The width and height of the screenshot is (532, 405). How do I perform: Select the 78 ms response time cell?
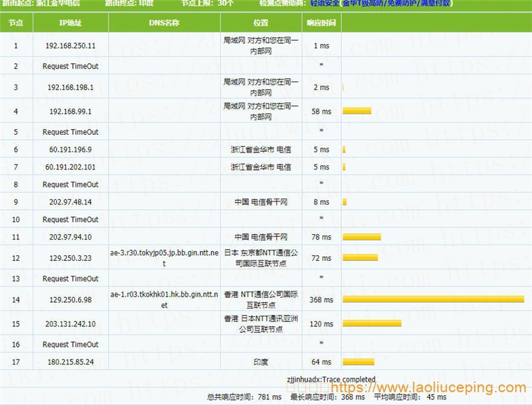tap(321, 237)
